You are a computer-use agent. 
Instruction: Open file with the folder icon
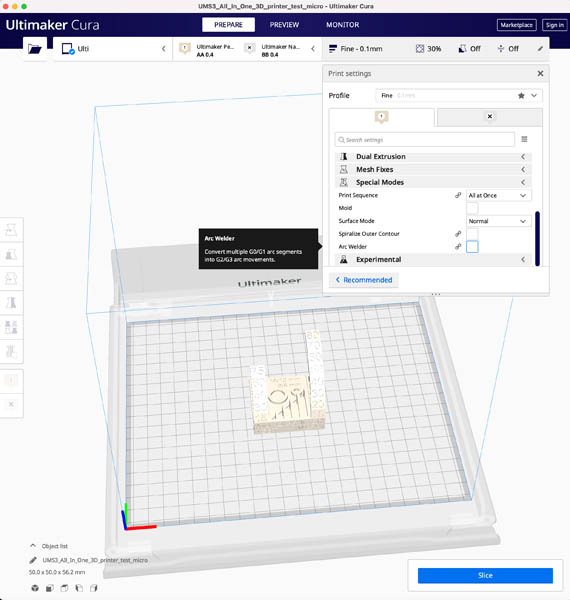coord(35,49)
